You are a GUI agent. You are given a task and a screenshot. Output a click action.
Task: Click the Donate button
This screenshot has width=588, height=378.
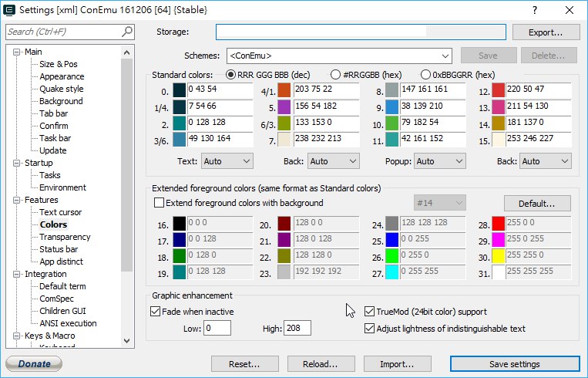click(x=34, y=364)
